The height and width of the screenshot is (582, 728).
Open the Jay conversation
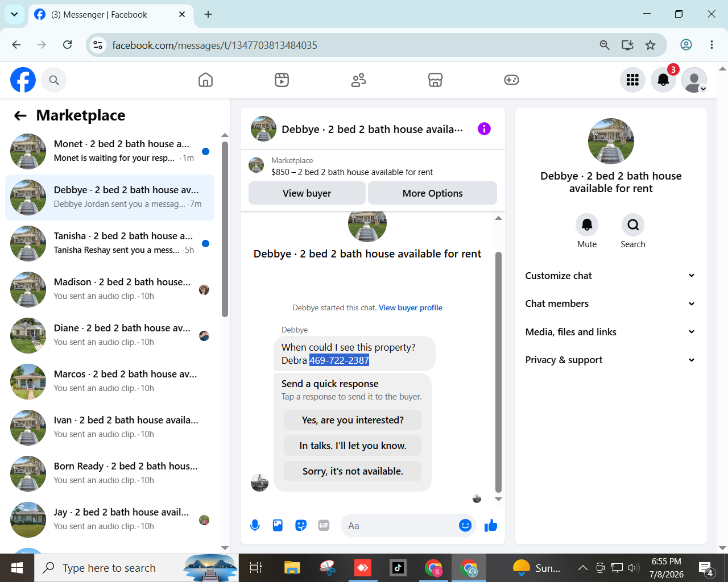pyautogui.click(x=110, y=519)
